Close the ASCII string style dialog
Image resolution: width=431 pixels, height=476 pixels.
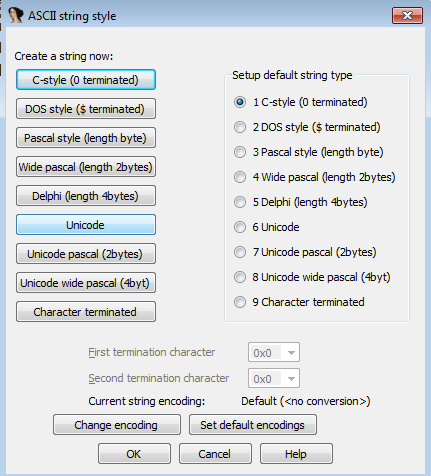coord(407,15)
